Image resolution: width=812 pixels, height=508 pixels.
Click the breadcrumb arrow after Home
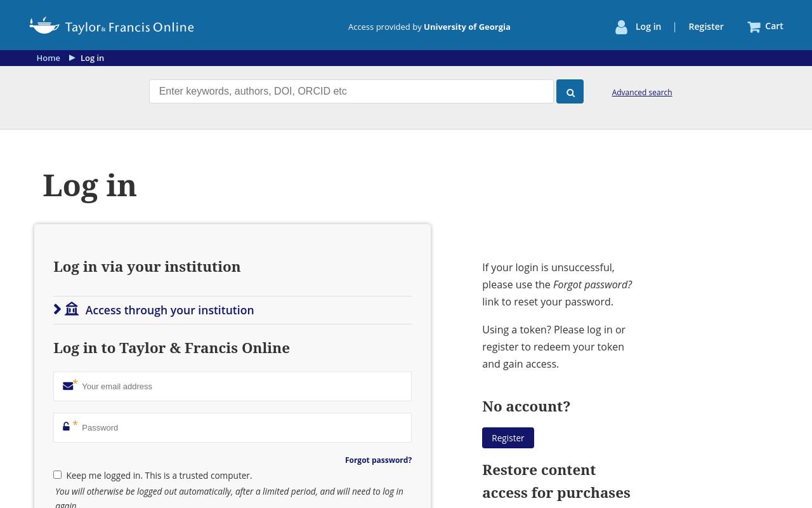72,58
